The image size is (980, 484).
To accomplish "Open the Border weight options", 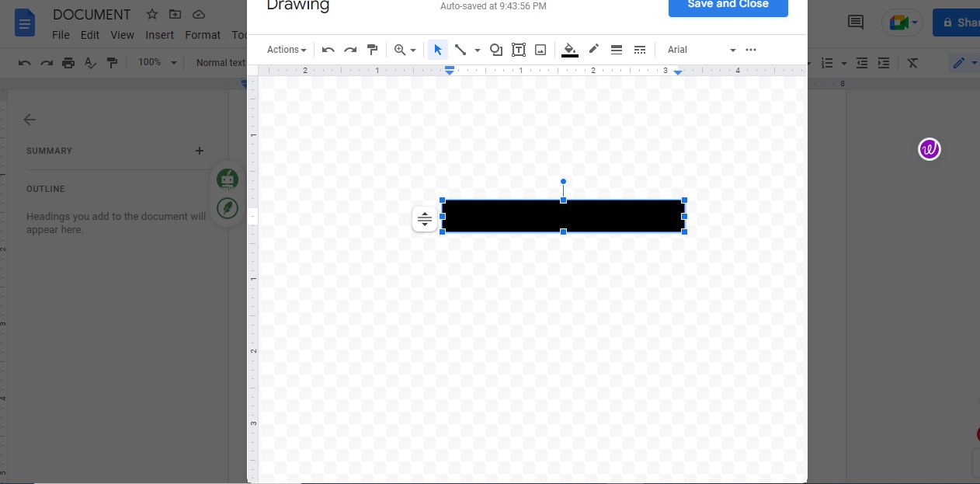I will coord(616,49).
